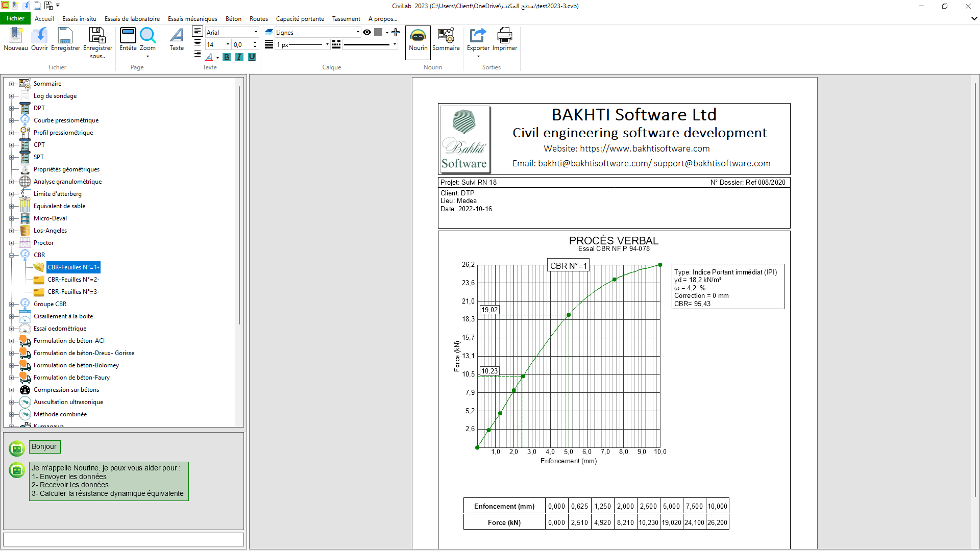Click the Nourin chat input field
Viewport: 980px width, 551px height.
click(124, 539)
